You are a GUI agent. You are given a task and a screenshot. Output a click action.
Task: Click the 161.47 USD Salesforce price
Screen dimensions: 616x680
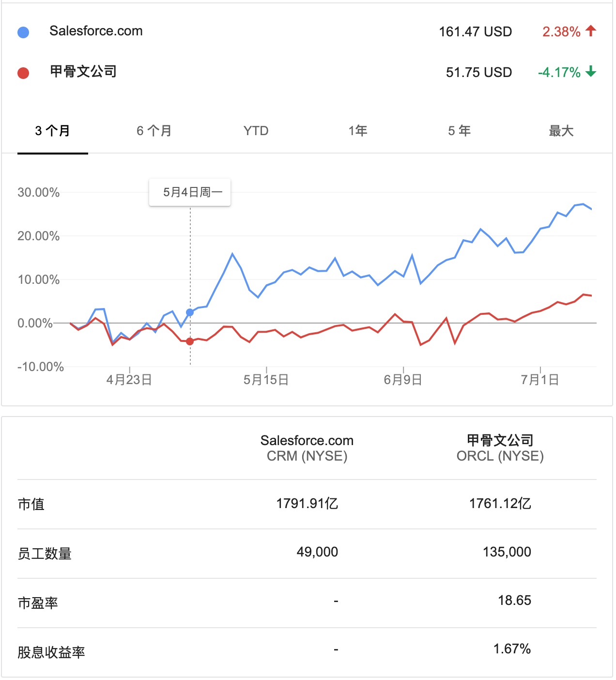(x=475, y=32)
